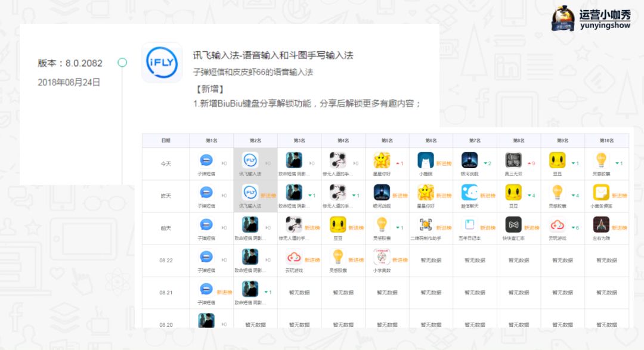Open 二维码制作助手 QR icon
Image resolution: width=644 pixels, height=350 pixels.
(x=426, y=225)
